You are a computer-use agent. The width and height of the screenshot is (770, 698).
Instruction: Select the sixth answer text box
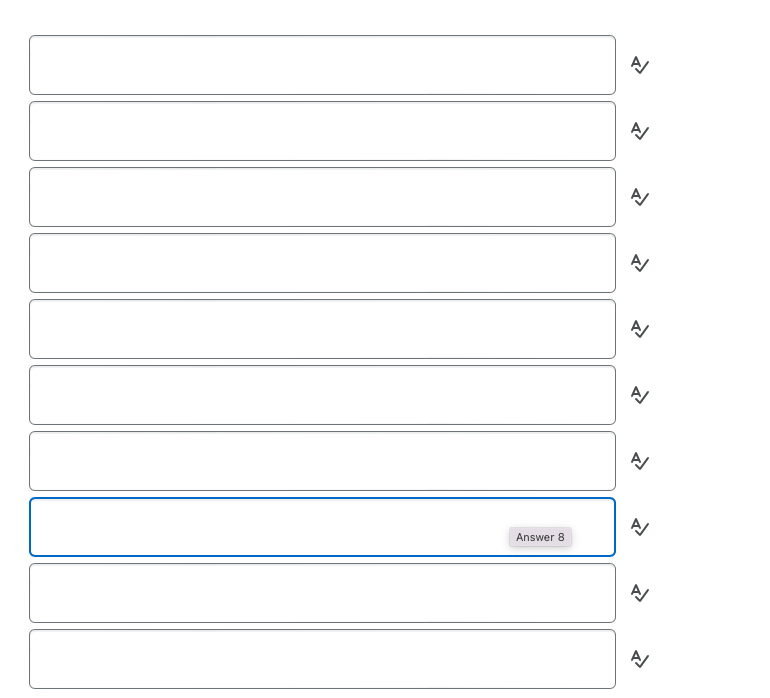point(322,395)
